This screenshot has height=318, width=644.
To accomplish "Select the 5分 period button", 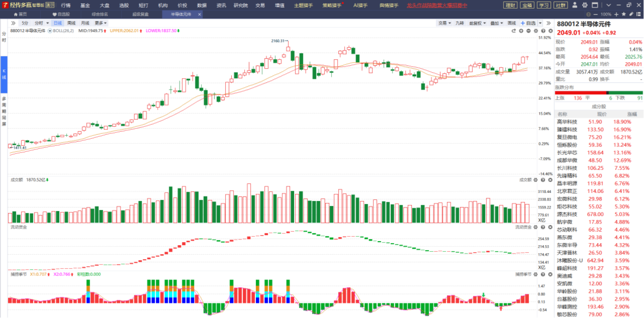I will point(25,23).
